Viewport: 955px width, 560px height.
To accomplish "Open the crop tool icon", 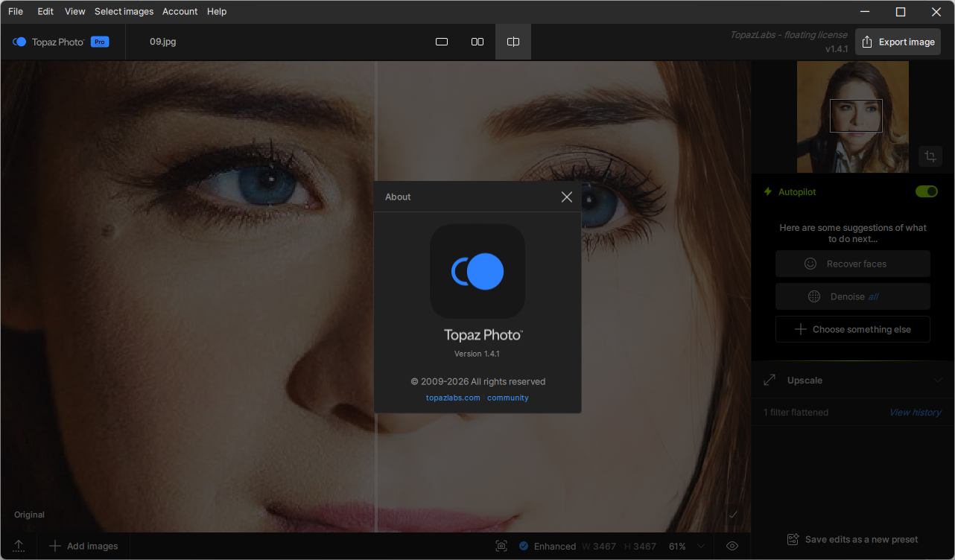I will [930, 156].
